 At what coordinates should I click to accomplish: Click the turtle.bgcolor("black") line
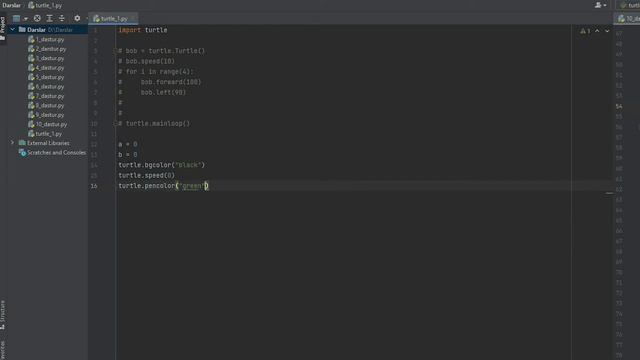coord(162,165)
